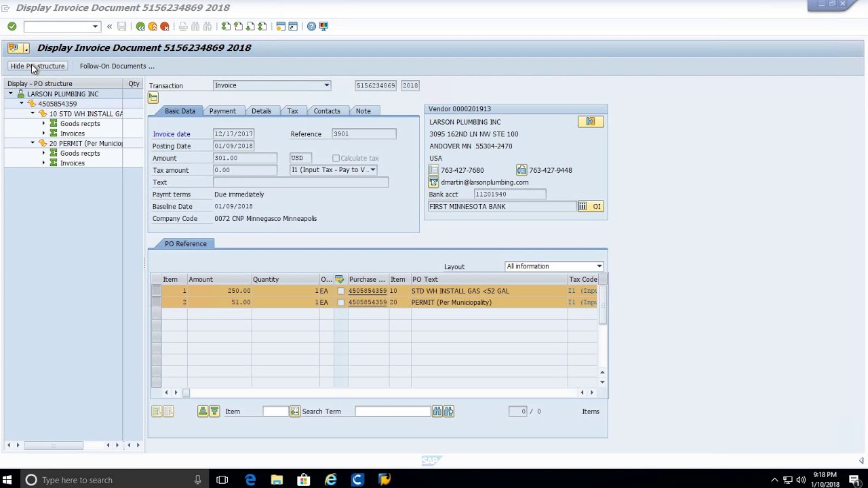The height and width of the screenshot is (488, 868).
Task: Click the sort ascending icon below items table
Action: coord(203,411)
